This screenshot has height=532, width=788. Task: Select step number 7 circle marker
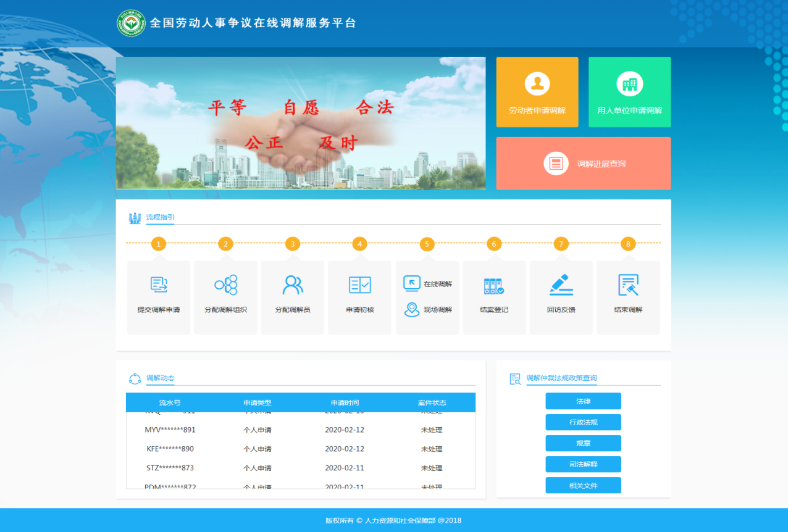(561, 244)
